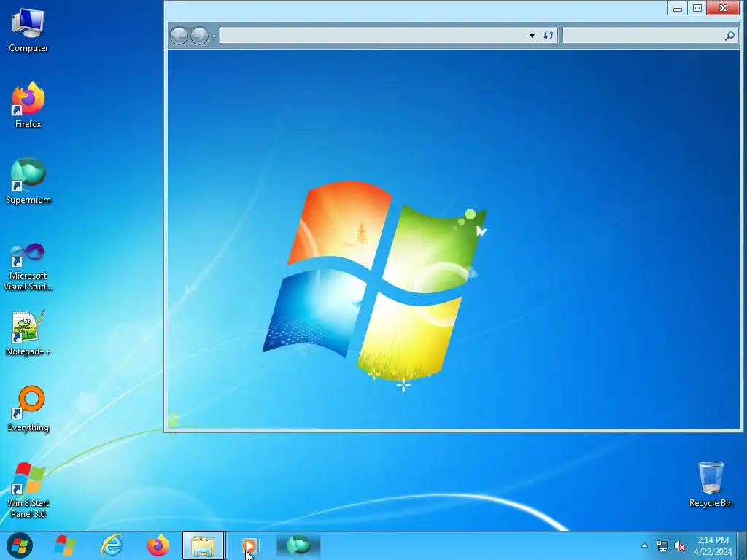747x560 pixels.
Task: Open the network status tray icon
Action: (662, 545)
